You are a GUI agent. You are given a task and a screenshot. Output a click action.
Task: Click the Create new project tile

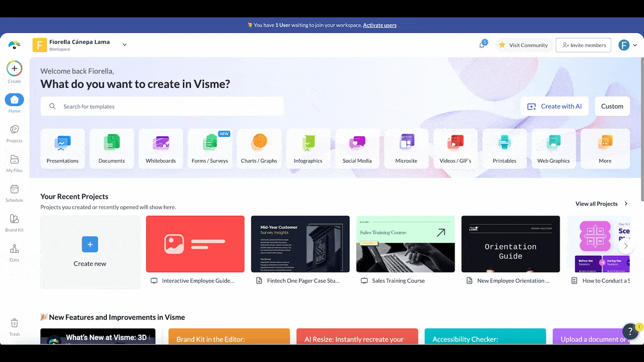pyautogui.click(x=90, y=252)
